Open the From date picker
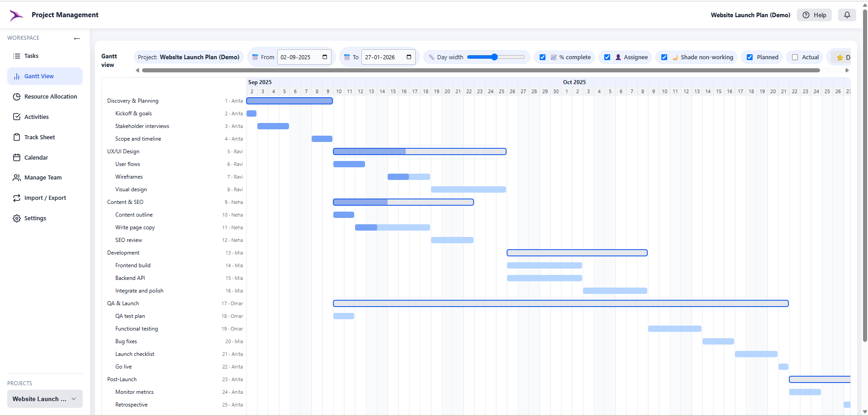 tap(324, 57)
